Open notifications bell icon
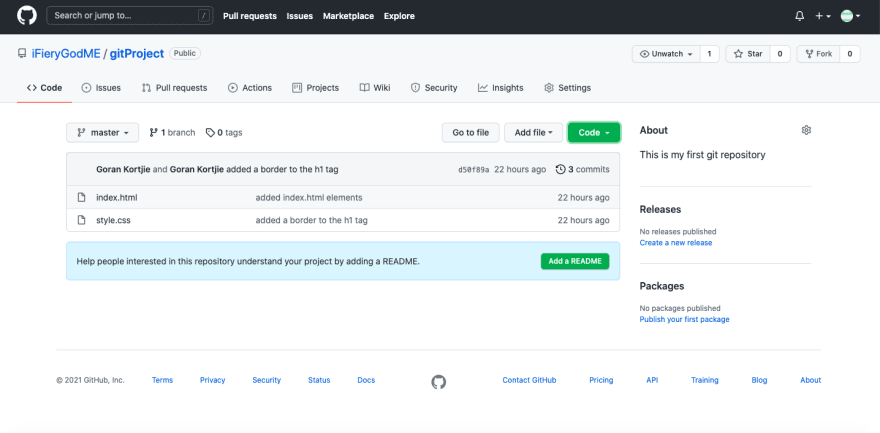Screen dimensions: 880x433 point(800,16)
